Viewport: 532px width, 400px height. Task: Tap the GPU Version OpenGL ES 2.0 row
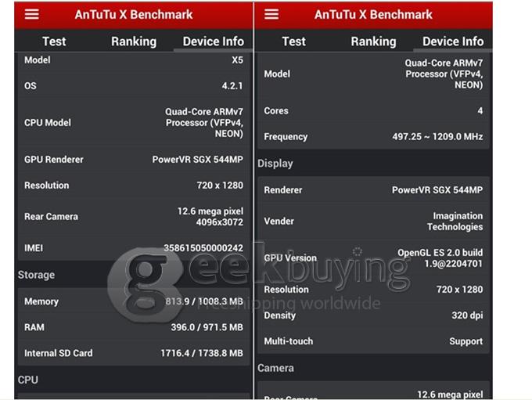[373, 258]
